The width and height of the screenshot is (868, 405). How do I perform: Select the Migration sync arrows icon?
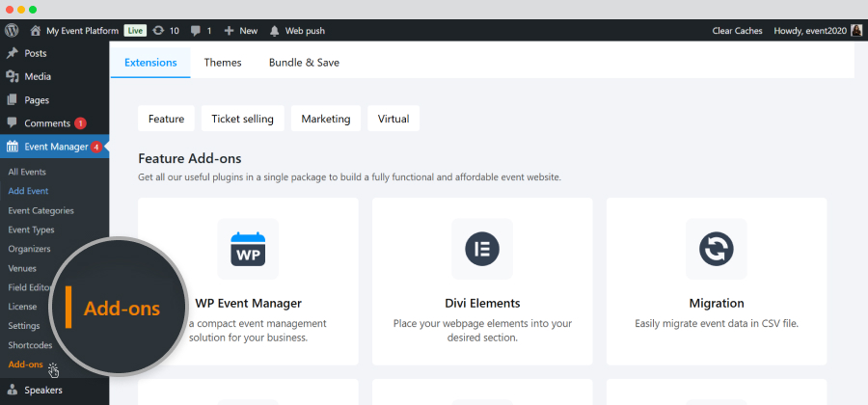tap(717, 249)
